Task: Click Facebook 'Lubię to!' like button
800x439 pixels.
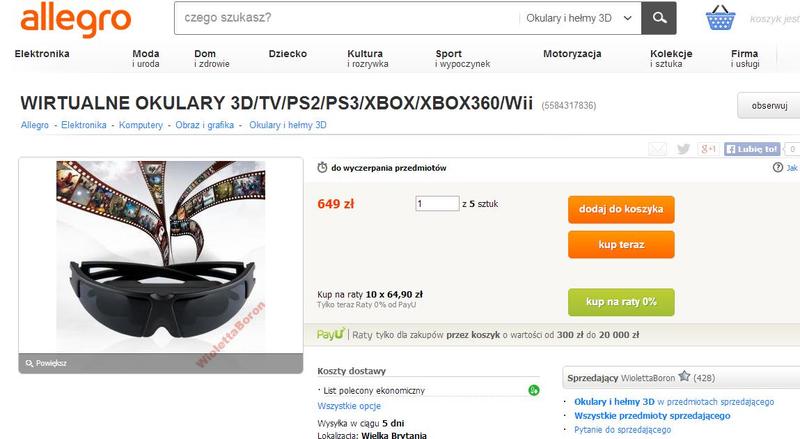Action: click(x=752, y=149)
